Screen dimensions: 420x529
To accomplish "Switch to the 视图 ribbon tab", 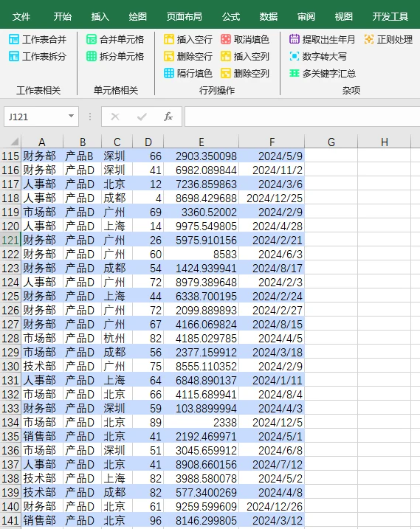I will click(344, 16).
